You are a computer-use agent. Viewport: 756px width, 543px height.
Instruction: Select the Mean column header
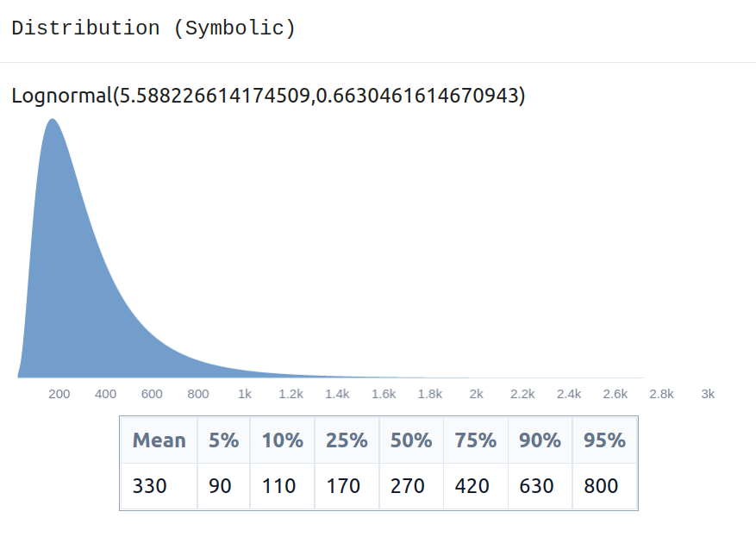159,440
